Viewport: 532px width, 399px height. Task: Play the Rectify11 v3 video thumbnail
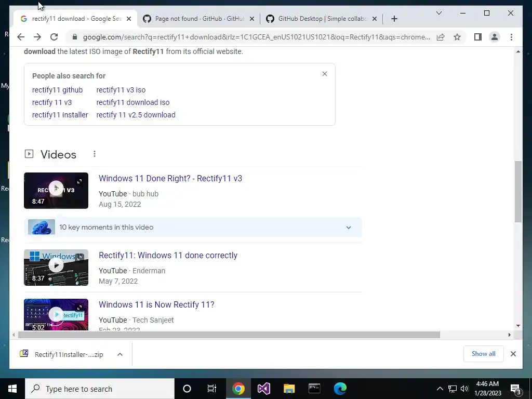point(56,190)
